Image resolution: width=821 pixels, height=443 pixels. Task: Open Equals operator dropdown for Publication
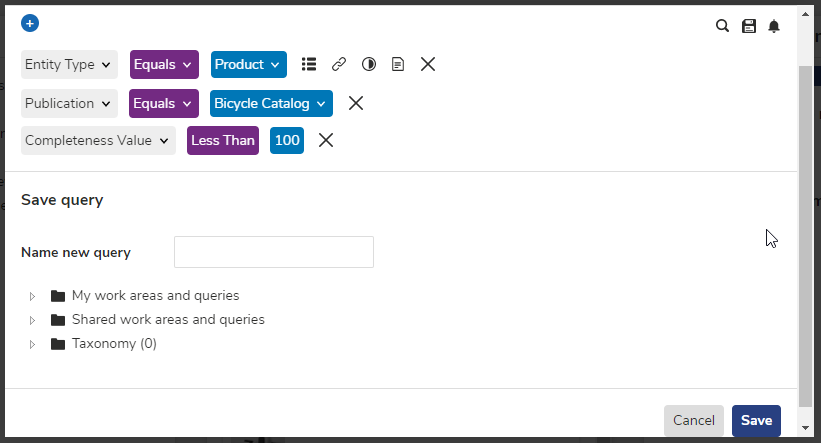click(x=164, y=103)
